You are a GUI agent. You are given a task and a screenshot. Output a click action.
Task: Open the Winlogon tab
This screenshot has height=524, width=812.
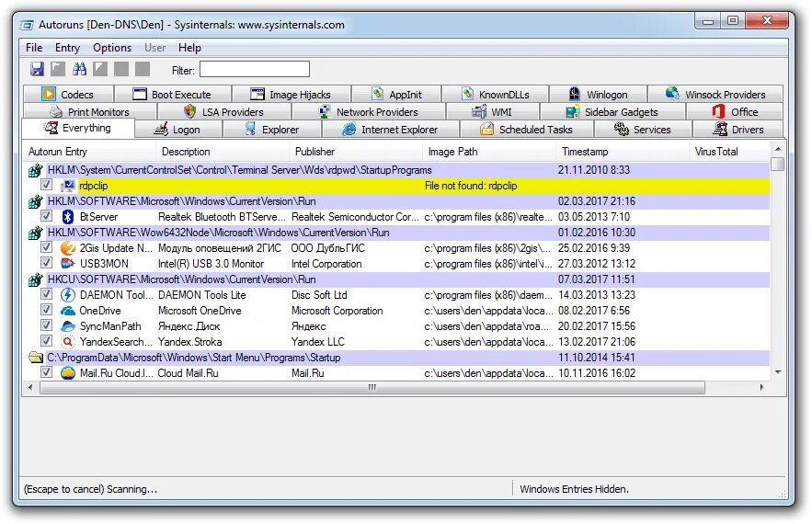598,95
